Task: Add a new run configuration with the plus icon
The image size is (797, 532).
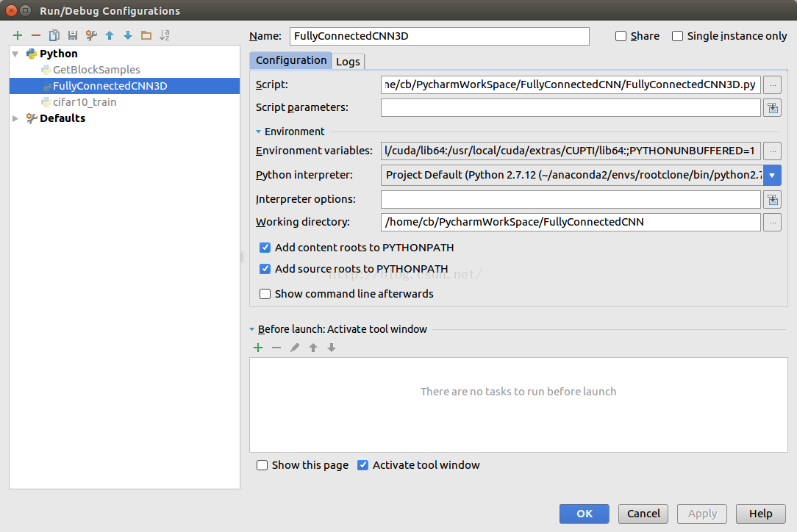Action: click(18, 35)
